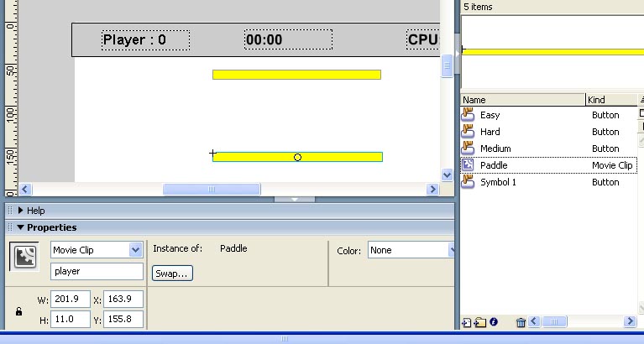Viewport: 644px width, 344px height.
Task: Create a new symbol in library
Action: click(x=467, y=322)
